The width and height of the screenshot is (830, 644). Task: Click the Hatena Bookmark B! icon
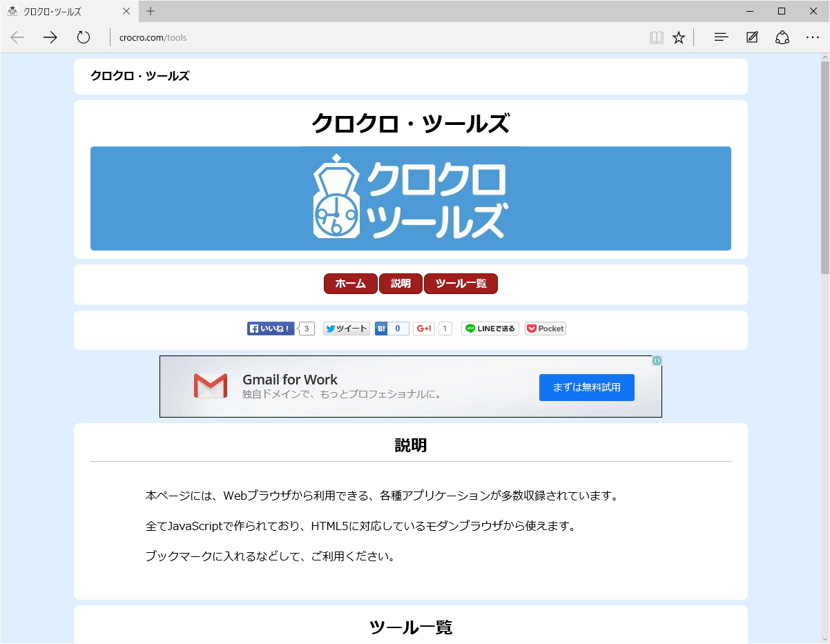click(383, 328)
